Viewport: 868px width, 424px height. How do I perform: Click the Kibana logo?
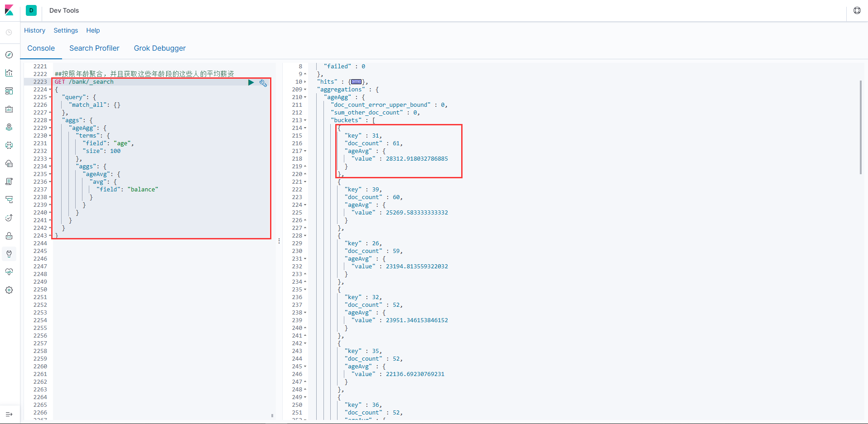[9, 10]
